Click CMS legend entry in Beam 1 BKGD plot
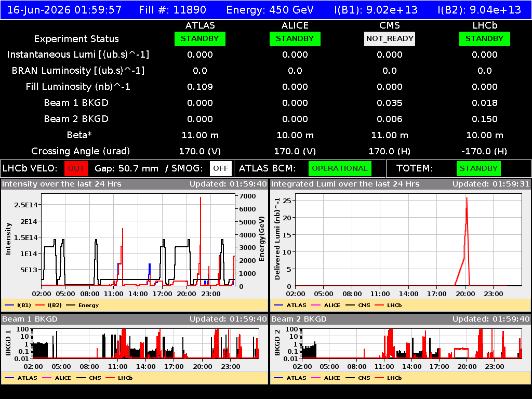Viewport: 532px width, 399px height. click(89, 378)
